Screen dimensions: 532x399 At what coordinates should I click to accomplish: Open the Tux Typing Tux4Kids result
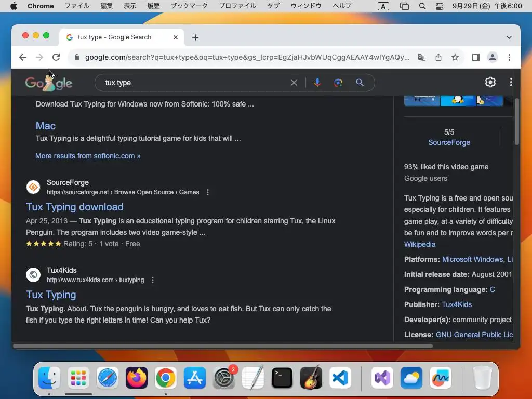(x=51, y=295)
